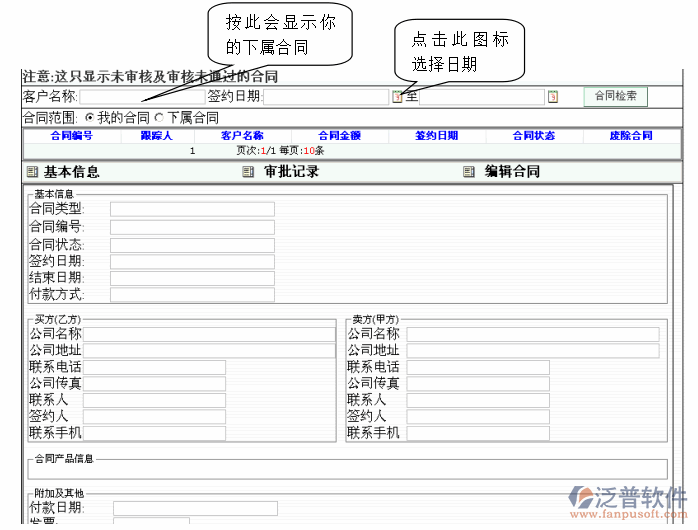The image size is (698, 530).
Task: Open the end date calendar icon
Action: click(x=553, y=97)
